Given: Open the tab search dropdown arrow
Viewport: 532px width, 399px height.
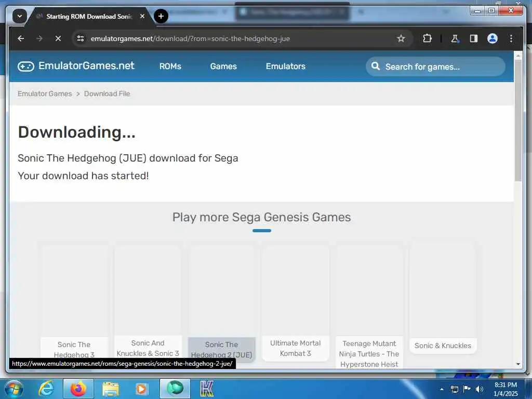Looking at the screenshot, I should (20, 16).
